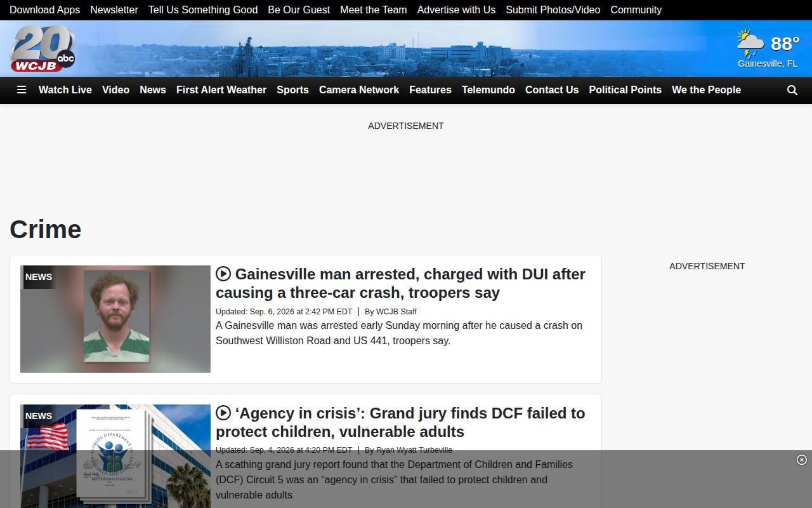The height and width of the screenshot is (508, 812).
Task: Click the By WCJB Staff byline
Action: pos(391,312)
